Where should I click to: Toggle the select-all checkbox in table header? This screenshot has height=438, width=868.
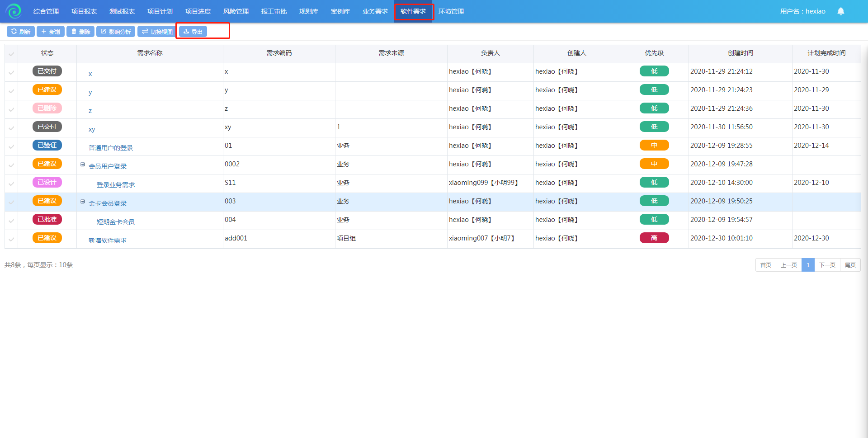click(11, 54)
